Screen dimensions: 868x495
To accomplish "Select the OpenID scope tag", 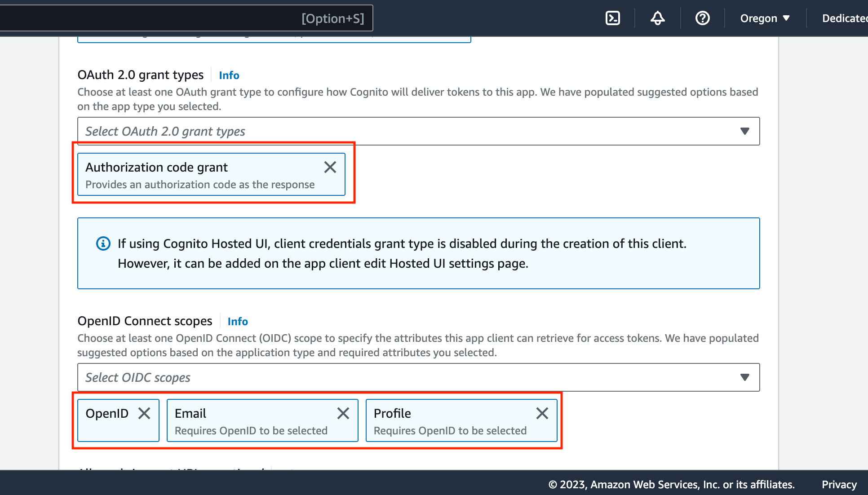I will (x=107, y=413).
